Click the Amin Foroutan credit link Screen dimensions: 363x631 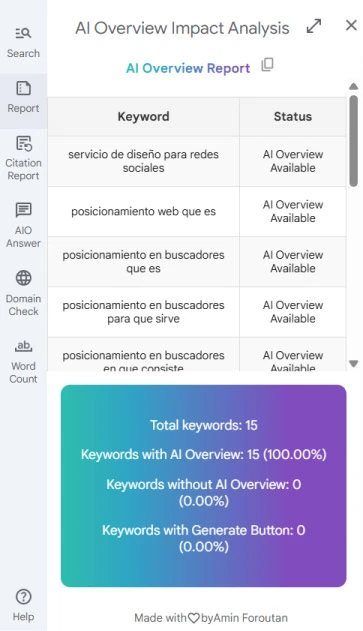pos(250,618)
